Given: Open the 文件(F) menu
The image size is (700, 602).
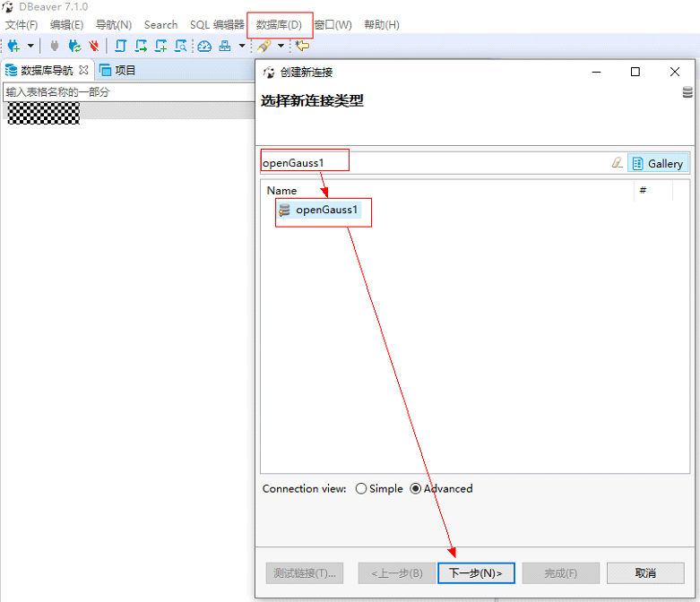Looking at the screenshot, I should tap(22, 25).
